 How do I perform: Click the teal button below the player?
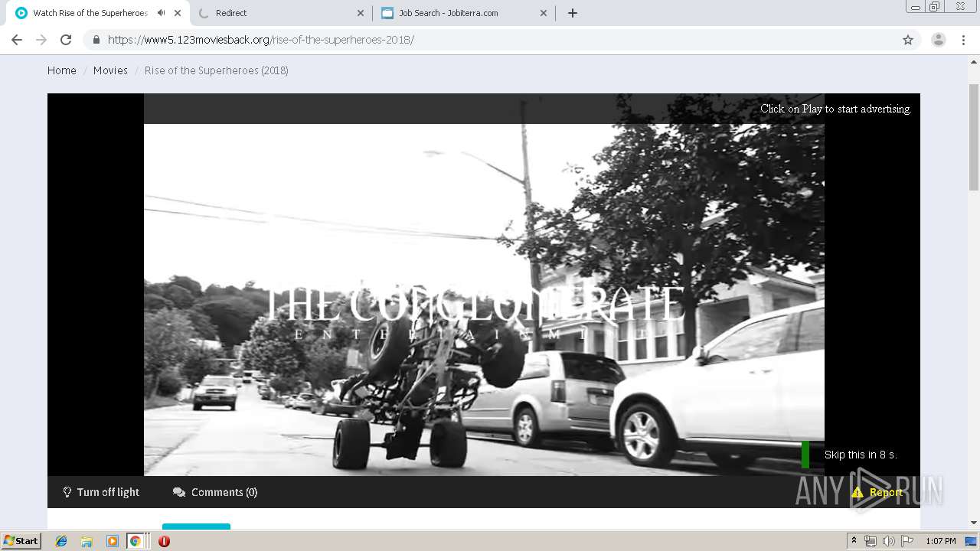tap(196, 527)
